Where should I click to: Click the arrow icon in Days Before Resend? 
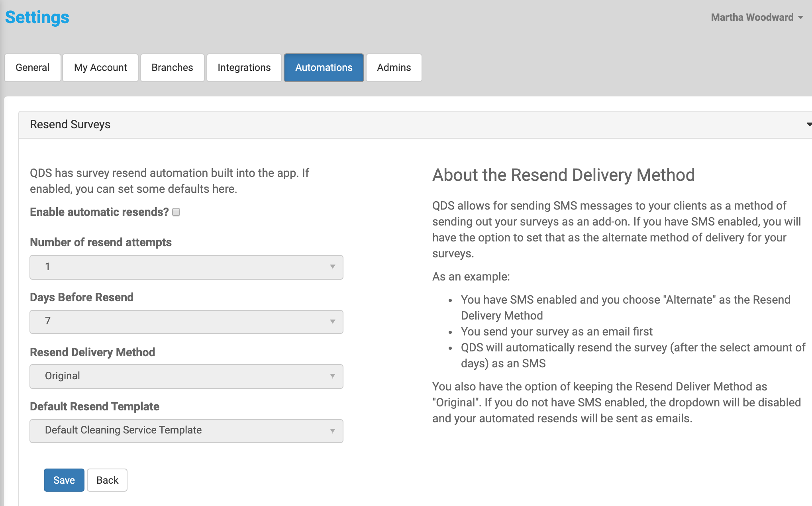click(332, 322)
